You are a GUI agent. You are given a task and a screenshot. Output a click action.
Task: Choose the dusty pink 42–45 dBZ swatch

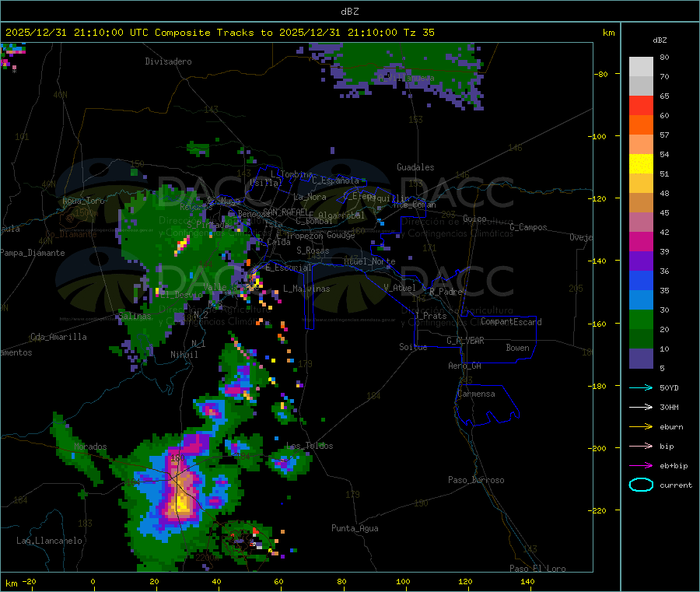[x=641, y=222]
